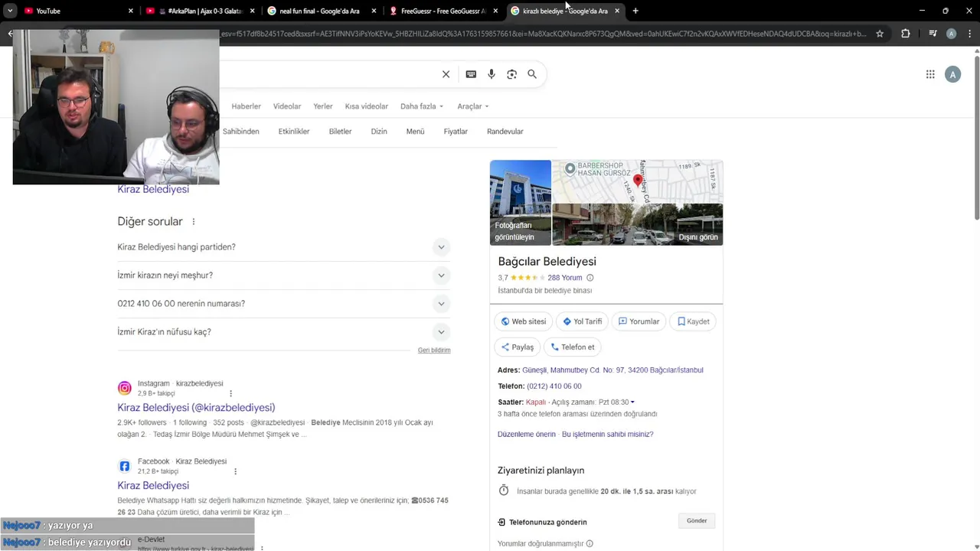Select the Randevular filter chip
980x551 pixels.
tap(505, 132)
